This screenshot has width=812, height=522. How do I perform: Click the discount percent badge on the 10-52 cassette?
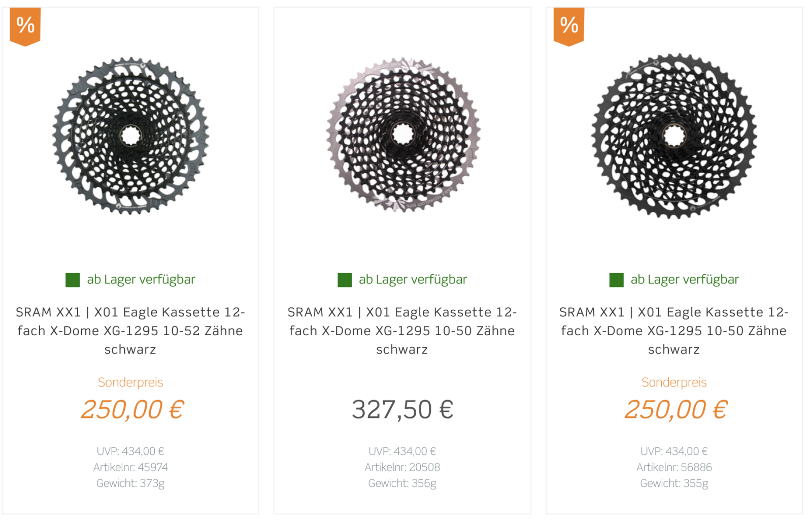[25, 26]
